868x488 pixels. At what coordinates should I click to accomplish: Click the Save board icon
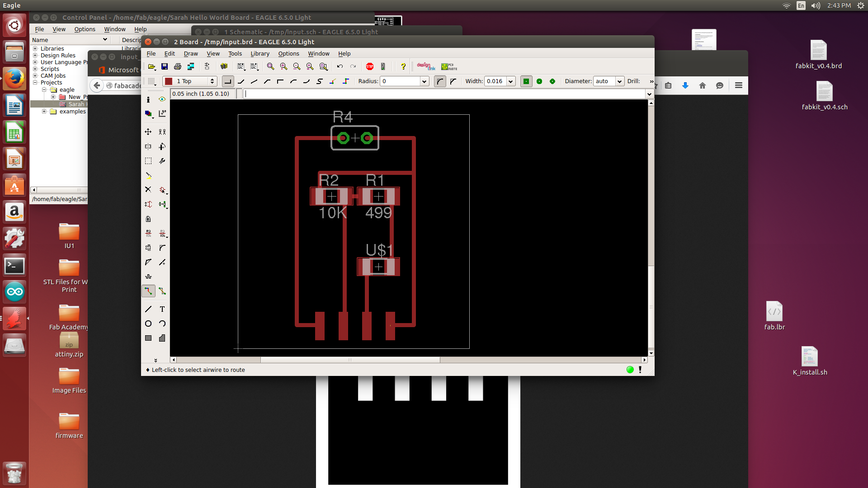tap(165, 66)
